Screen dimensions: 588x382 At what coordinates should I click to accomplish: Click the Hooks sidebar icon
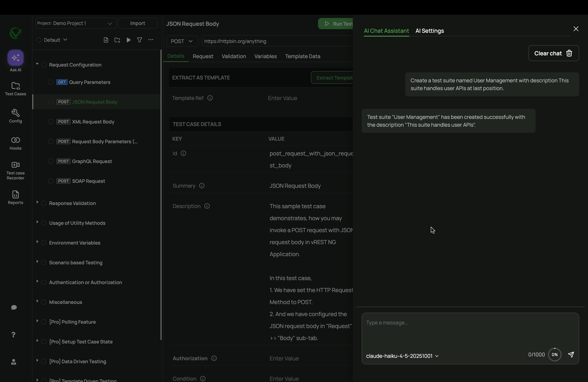click(x=15, y=140)
